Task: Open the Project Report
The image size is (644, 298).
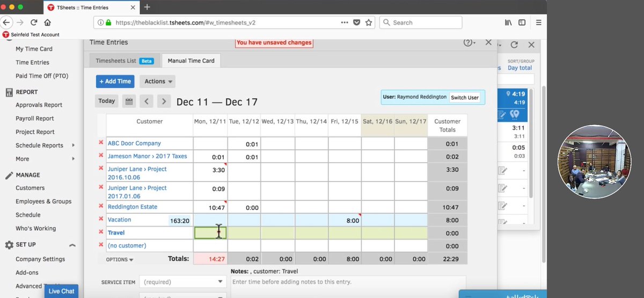Action: click(x=35, y=132)
